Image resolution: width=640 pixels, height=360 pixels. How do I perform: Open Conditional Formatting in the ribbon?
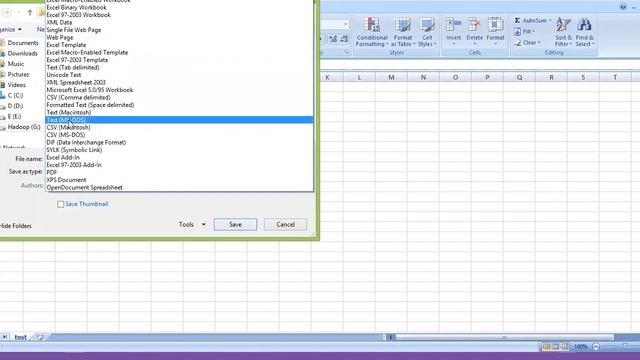[372, 32]
